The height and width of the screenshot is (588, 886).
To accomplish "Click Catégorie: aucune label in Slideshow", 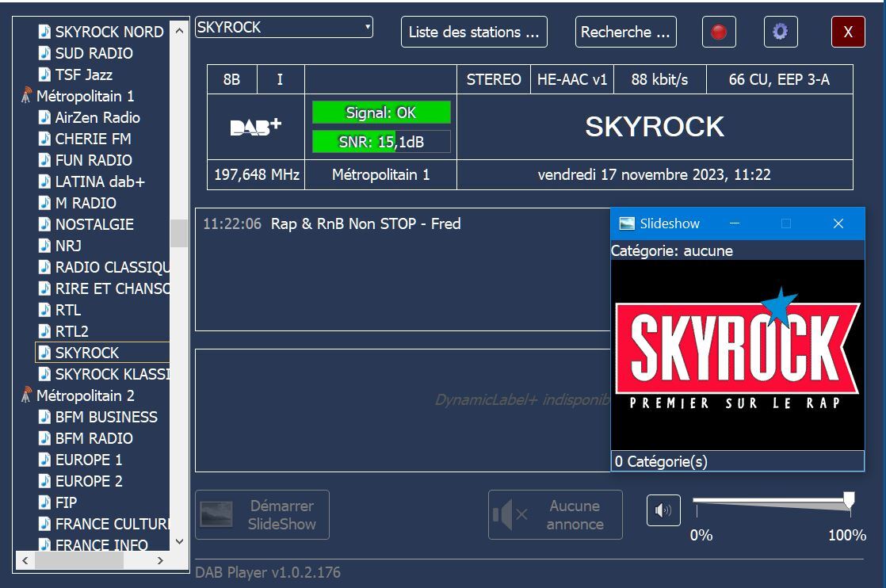I will (x=672, y=250).
